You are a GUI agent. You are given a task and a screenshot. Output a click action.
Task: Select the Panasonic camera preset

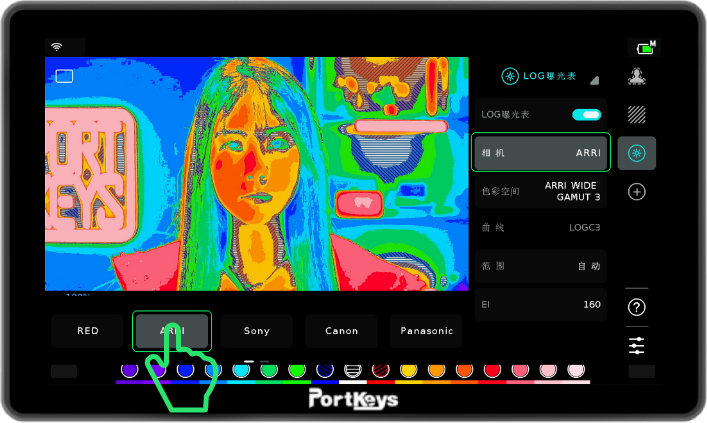coord(427,331)
